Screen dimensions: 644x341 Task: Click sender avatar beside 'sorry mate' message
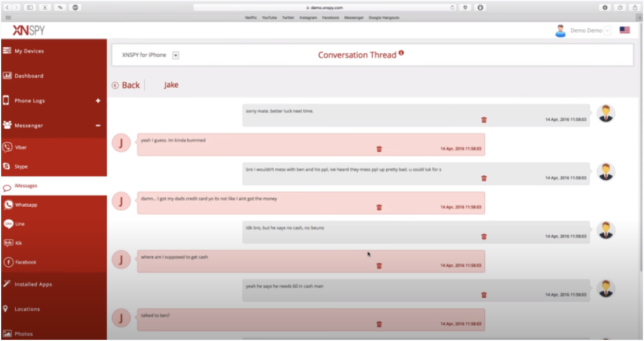click(606, 113)
